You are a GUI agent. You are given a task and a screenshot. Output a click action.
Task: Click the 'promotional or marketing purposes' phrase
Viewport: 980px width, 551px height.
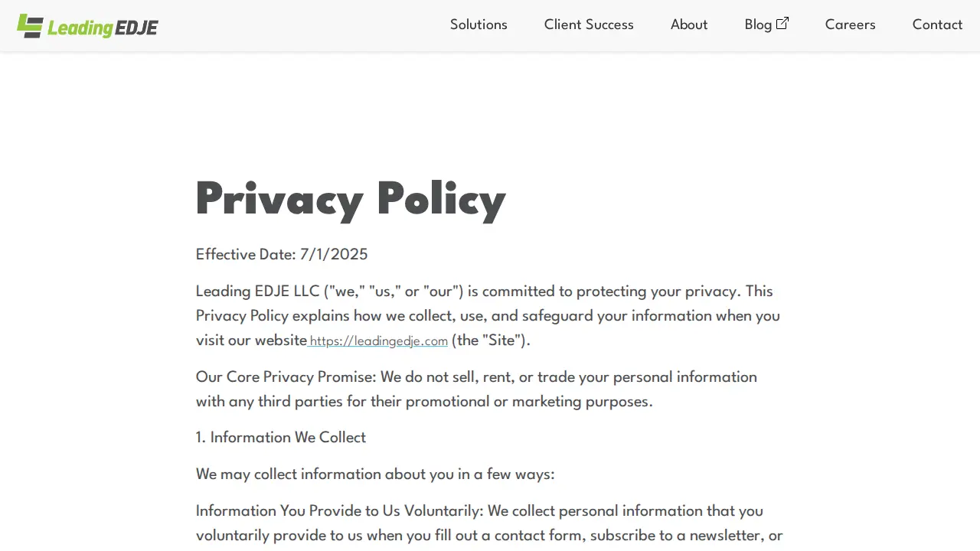pos(529,402)
